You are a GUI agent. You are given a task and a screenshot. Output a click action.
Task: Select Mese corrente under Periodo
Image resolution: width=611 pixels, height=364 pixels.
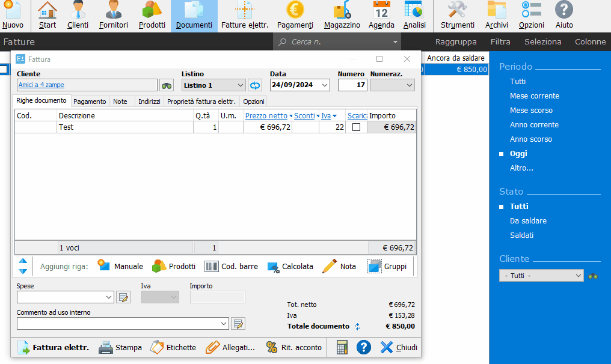[x=534, y=96]
